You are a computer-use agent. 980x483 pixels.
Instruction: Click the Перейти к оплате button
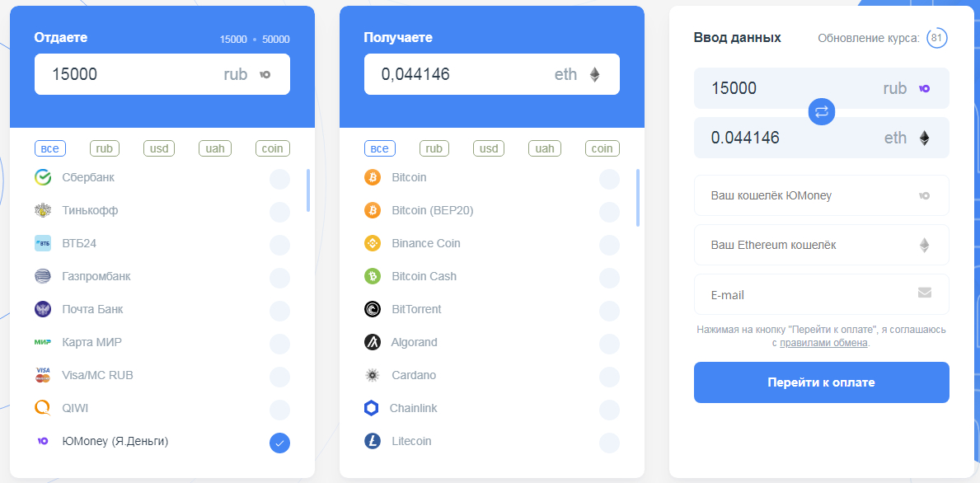pyautogui.click(x=821, y=382)
